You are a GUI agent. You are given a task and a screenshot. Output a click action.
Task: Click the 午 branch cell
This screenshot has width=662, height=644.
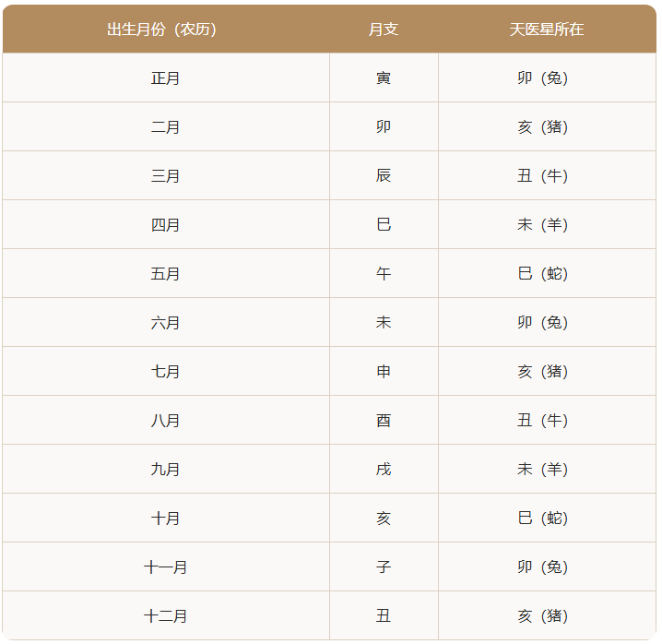click(x=384, y=274)
